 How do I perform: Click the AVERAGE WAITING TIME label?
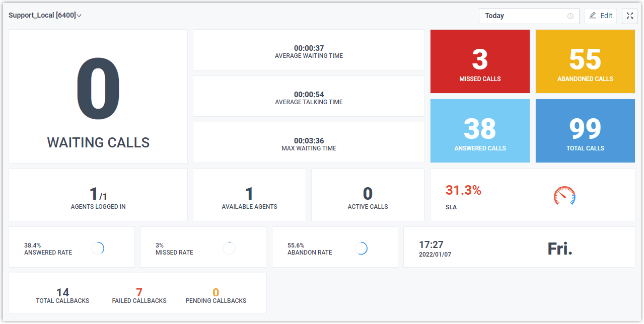[309, 56]
